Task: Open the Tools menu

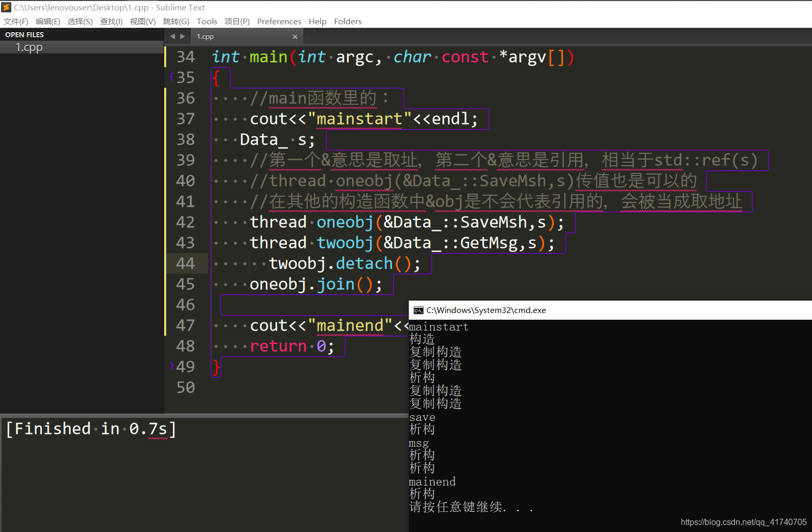Action: (207, 21)
